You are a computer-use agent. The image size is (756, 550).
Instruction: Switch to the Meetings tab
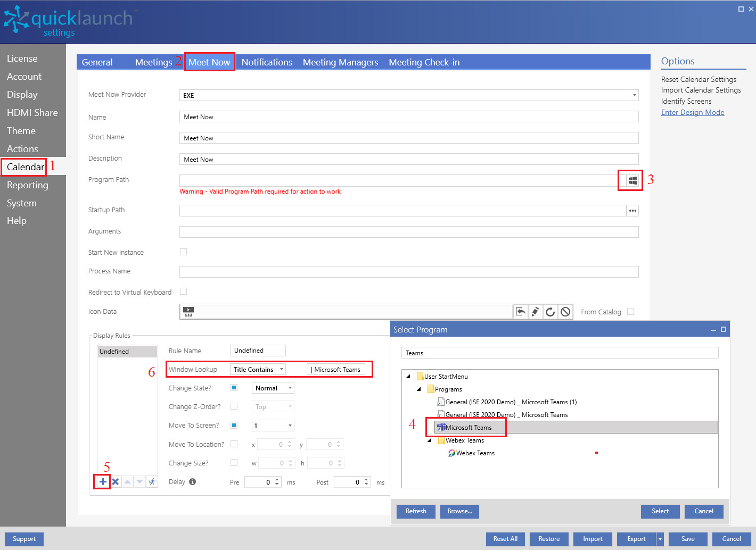pyautogui.click(x=153, y=62)
